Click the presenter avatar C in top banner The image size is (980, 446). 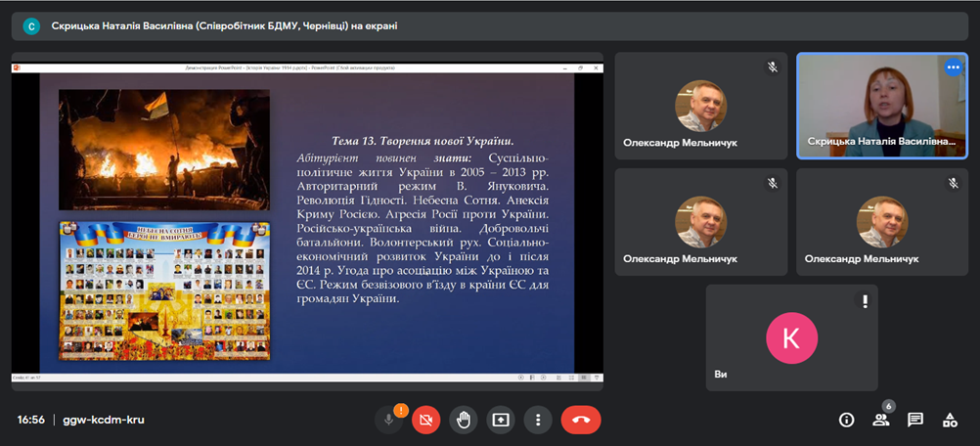point(31,26)
